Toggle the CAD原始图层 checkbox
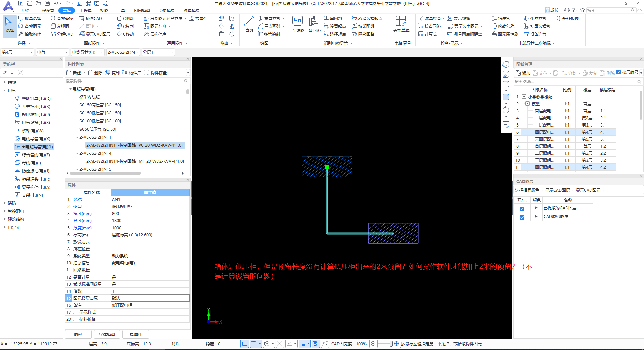This screenshot has width=644, height=350. [x=522, y=217]
